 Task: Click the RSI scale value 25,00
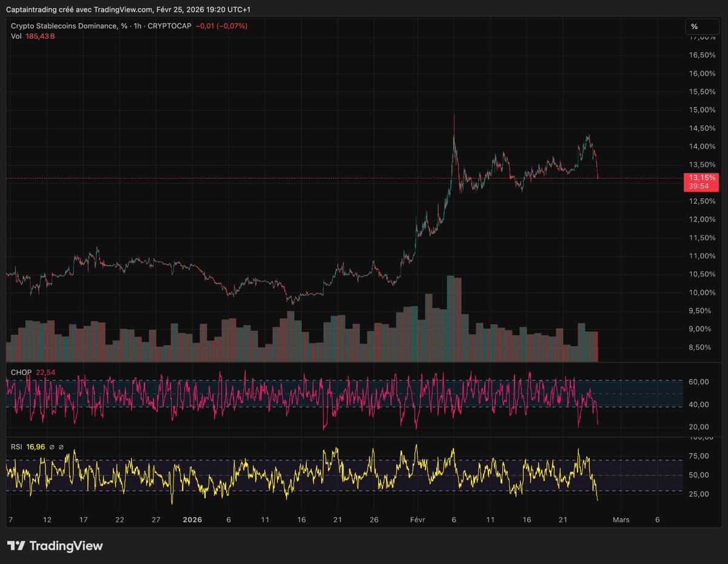(700, 494)
